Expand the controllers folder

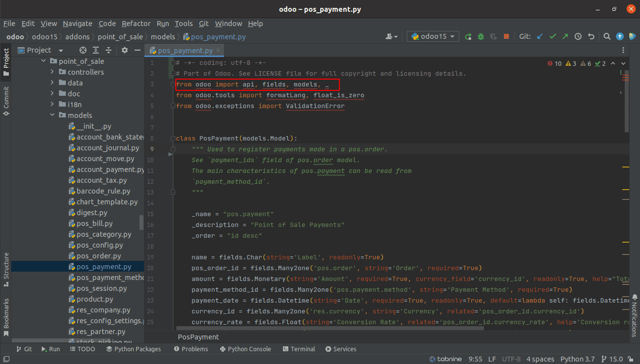click(x=52, y=72)
